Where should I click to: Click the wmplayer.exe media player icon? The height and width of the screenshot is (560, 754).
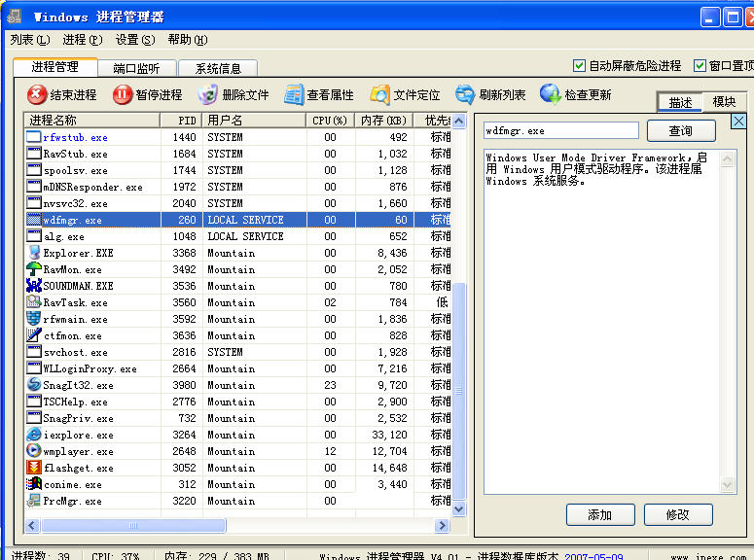34,451
